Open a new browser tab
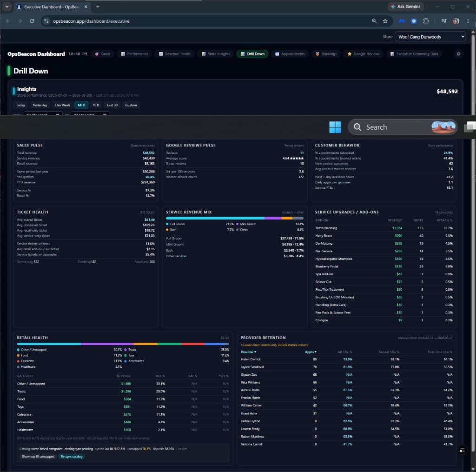The width and height of the screenshot is (476, 472). 98,7
